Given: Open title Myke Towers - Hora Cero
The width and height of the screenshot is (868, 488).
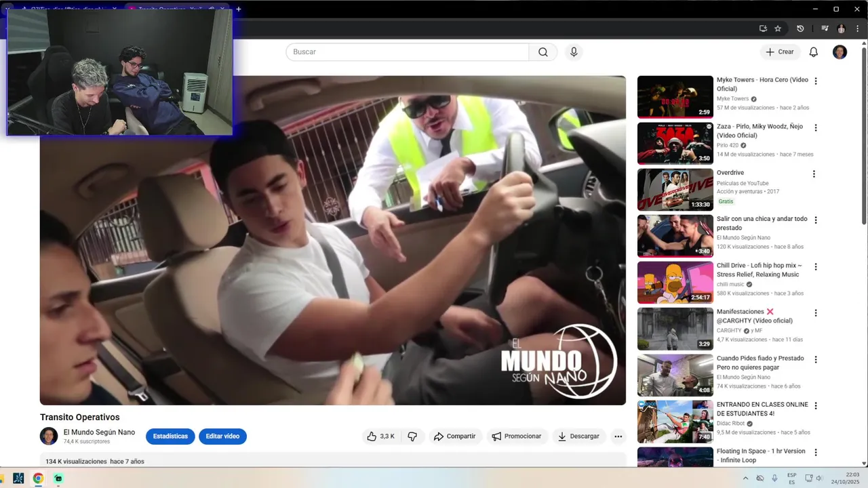Looking at the screenshot, I should [x=762, y=84].
